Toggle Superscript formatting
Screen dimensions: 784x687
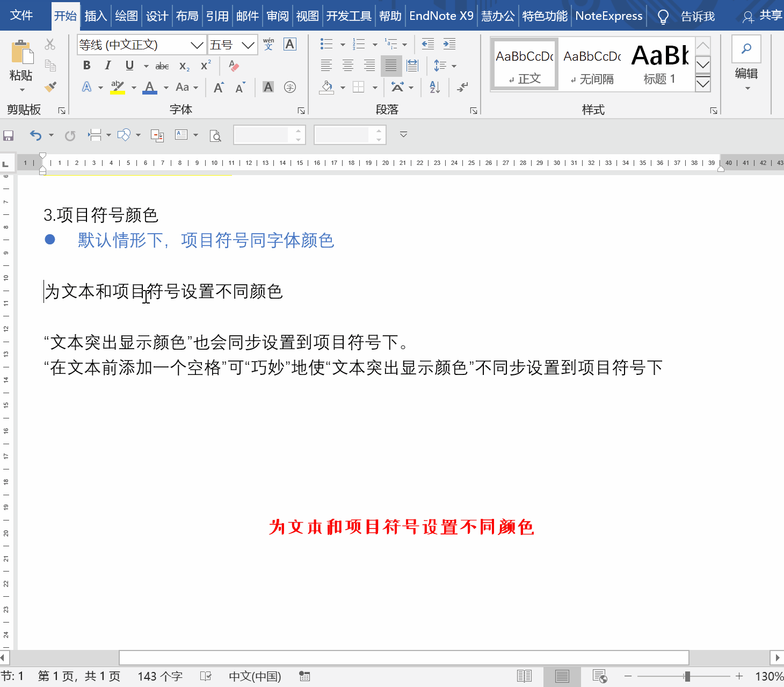click(206, 66)
